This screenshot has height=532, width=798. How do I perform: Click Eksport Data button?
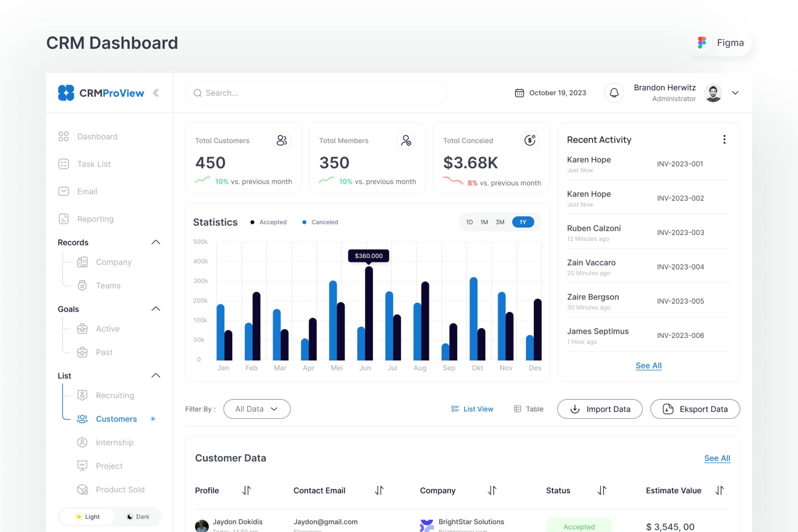tap(695, 409)
